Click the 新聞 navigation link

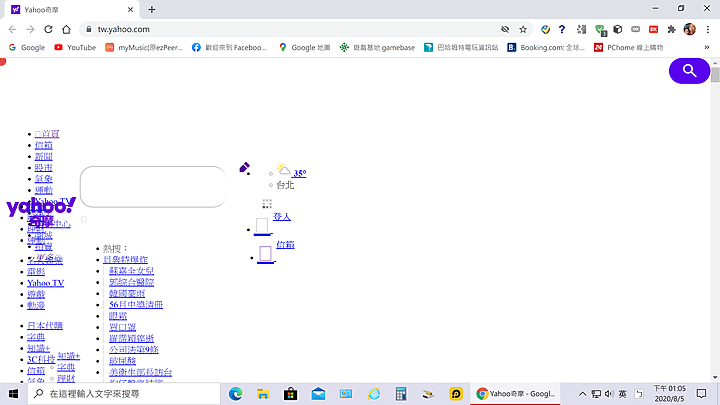(x=44, y=156)
